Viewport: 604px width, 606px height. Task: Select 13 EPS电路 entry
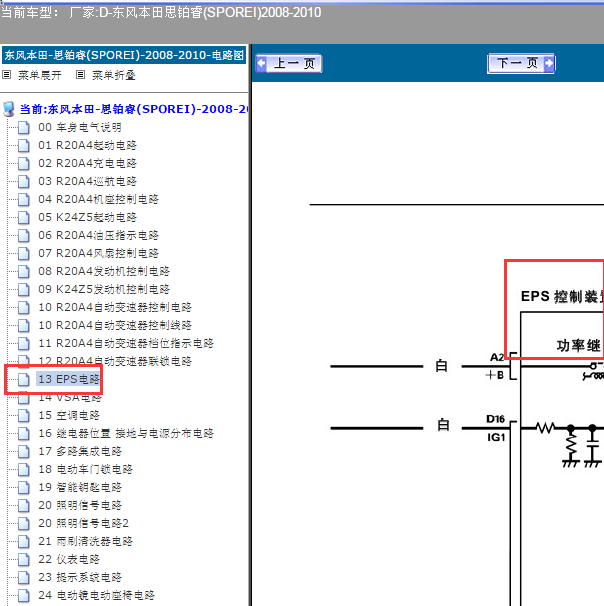(x=69, y=379)
